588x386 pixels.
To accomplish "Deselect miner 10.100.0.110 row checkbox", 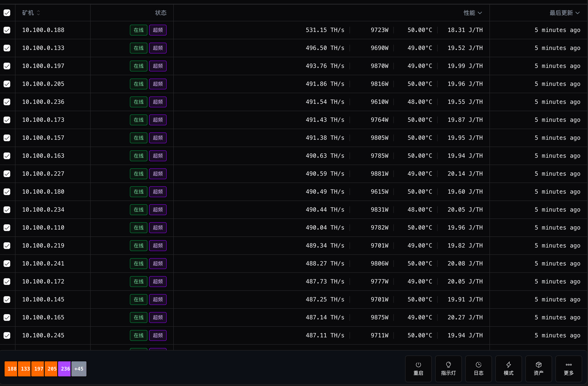I will point(7,228).
